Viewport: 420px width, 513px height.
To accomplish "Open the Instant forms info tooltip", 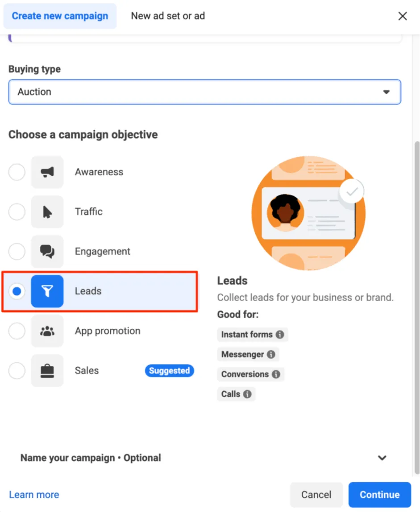I will click(280, 335).
